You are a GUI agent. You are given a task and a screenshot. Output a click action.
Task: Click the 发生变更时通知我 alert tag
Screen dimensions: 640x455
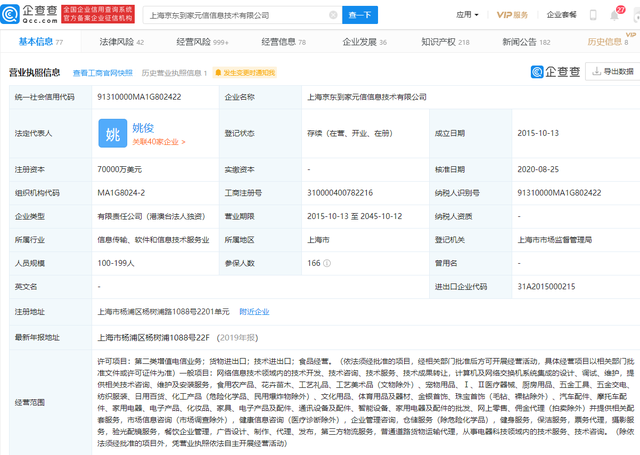pyautogui.click(x=247, y=74)
